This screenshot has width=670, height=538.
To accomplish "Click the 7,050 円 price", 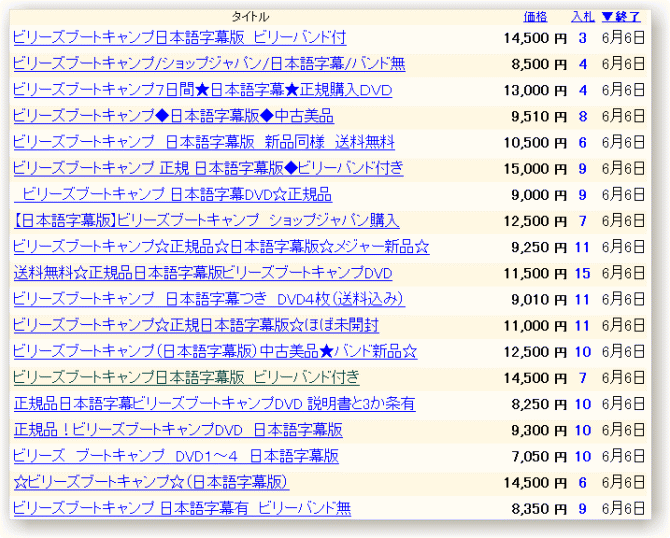I will coord(539,457).
